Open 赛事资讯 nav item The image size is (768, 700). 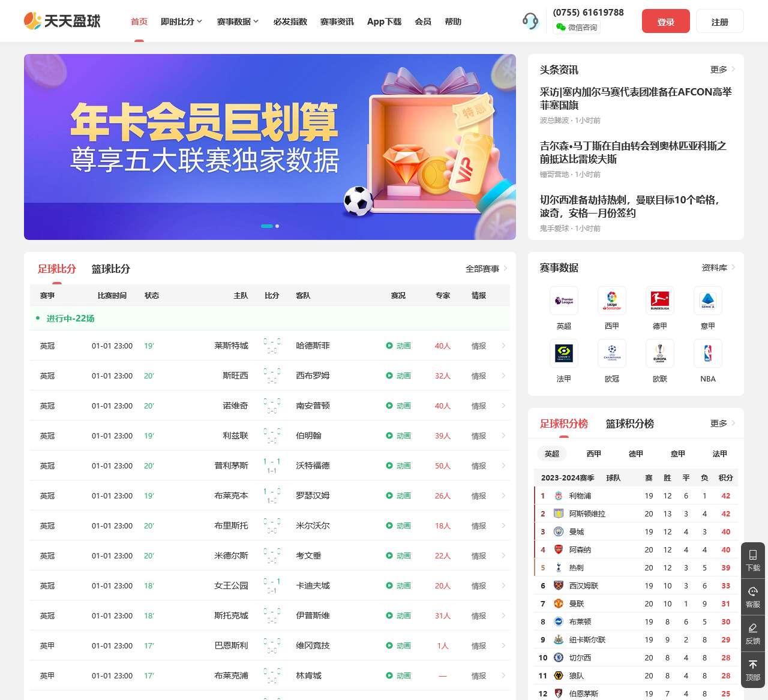coord(337,22)
